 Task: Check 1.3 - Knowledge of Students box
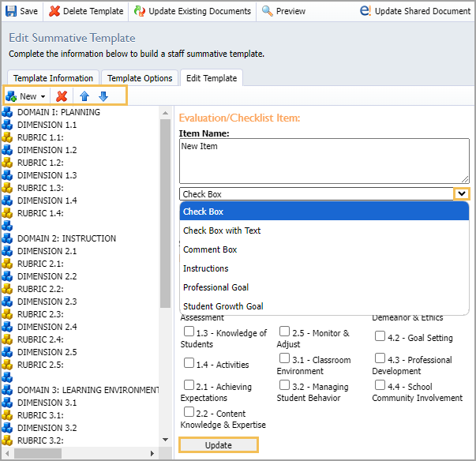189,331
